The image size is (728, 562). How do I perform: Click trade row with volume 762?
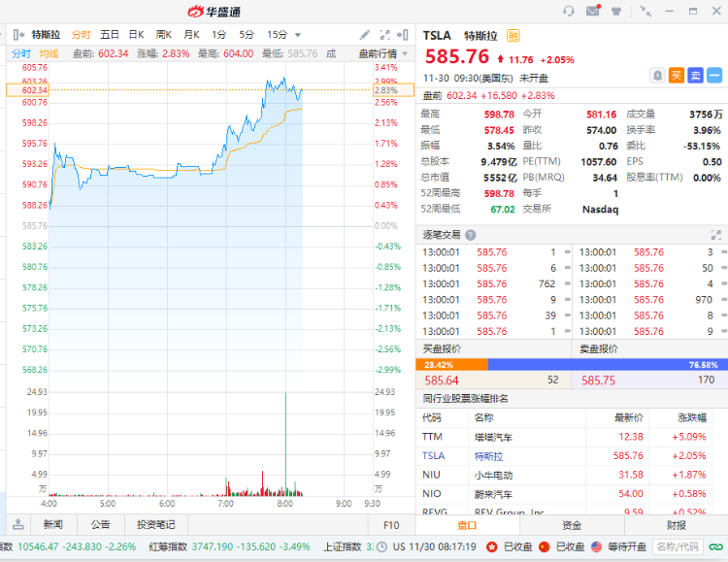point(495,283)
